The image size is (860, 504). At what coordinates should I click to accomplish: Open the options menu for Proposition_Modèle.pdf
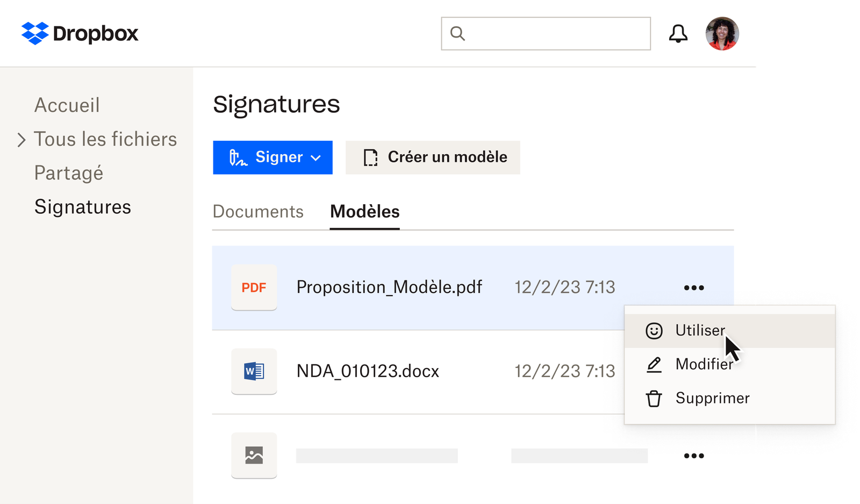[x=694, y=287]
